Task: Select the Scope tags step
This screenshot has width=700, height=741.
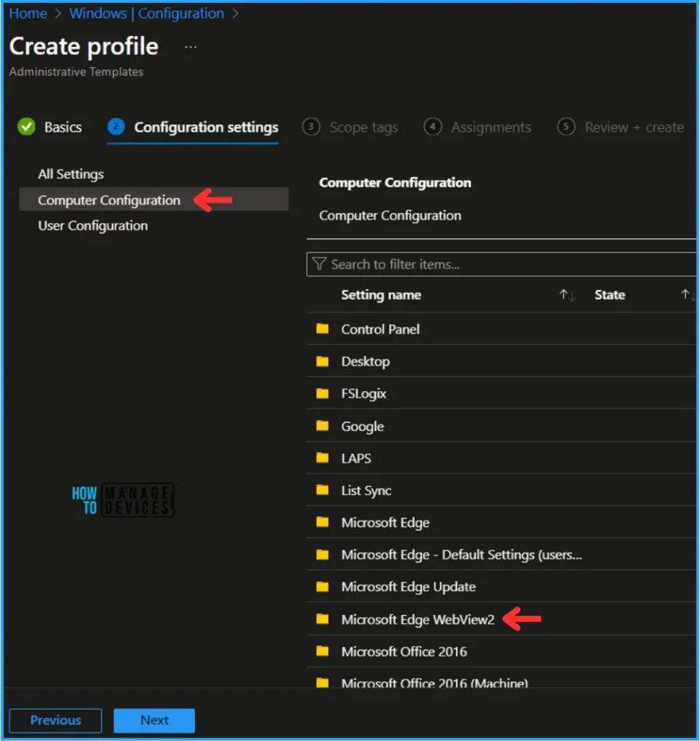Action: (350, 127)
